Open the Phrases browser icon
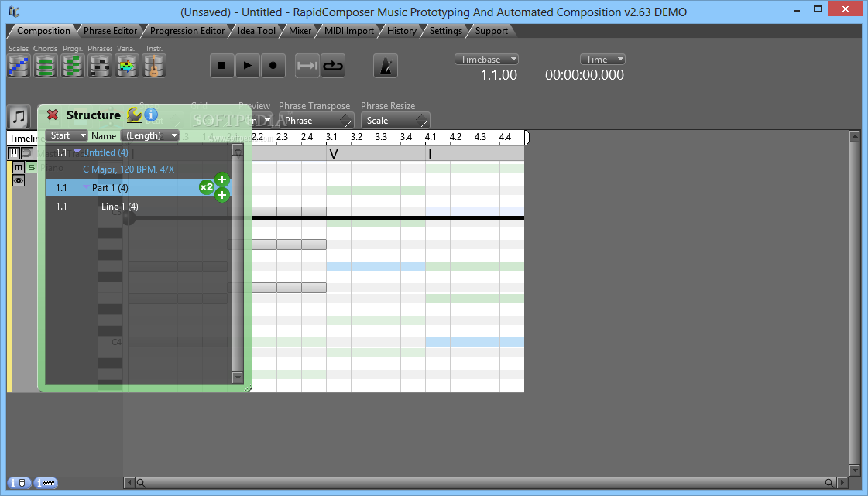Image resolution: width=868 pixels, height=496 pixels. [x=100, y=67]
